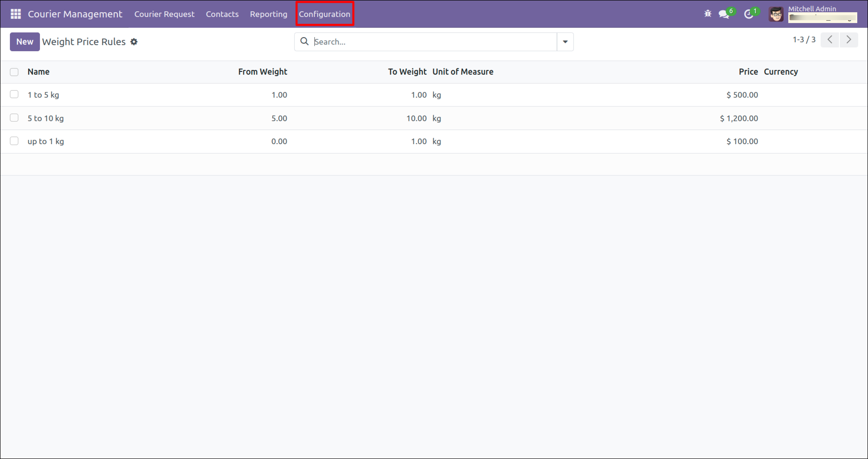Image resolution: width=868 pixels, height=459 pixels.
Task: Open Configuration menu
Action: pyautogui.click(x=325, y=14)
